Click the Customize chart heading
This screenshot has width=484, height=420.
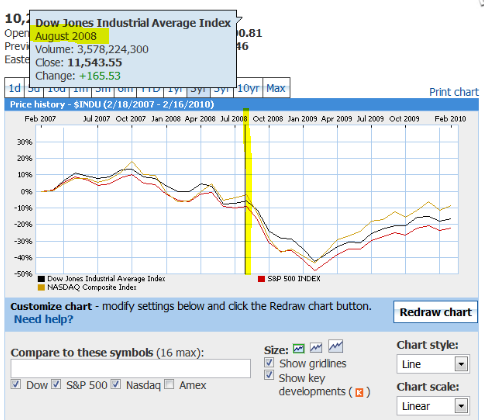[51, 306]
